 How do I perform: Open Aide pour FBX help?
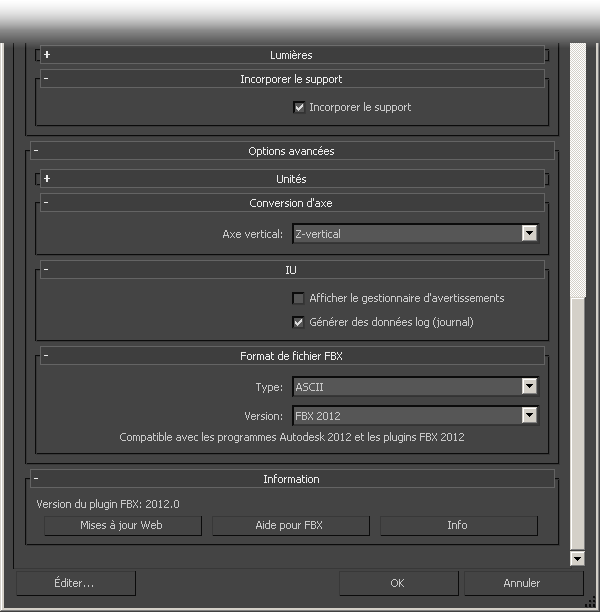point(291,526)
